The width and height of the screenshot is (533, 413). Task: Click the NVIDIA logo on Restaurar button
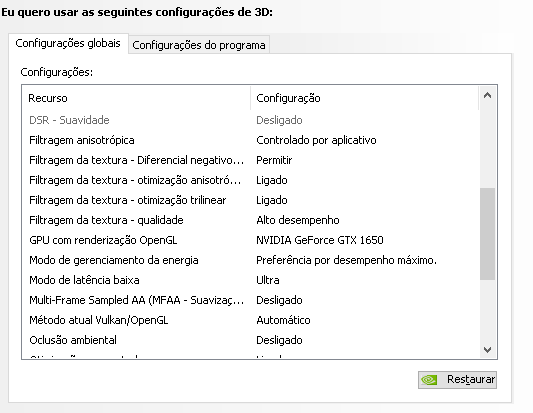[x=430, y=380]
